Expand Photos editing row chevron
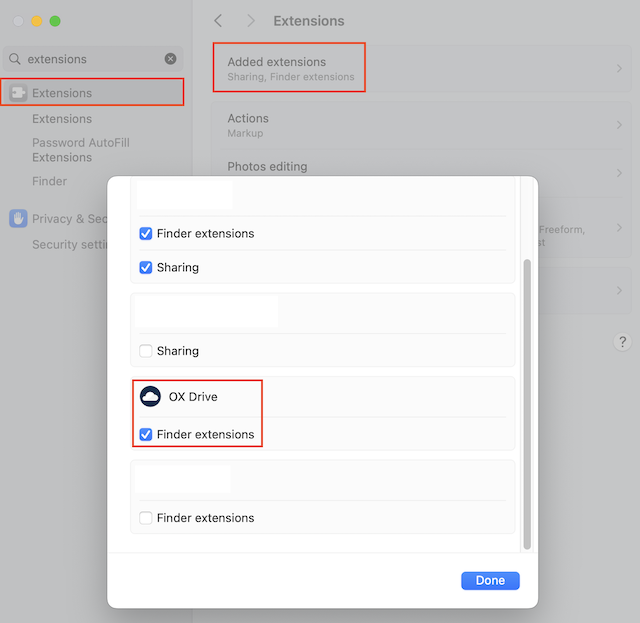The width and height of the screenshot is (640, 623). pyautogui.click(x=619, y=173)
